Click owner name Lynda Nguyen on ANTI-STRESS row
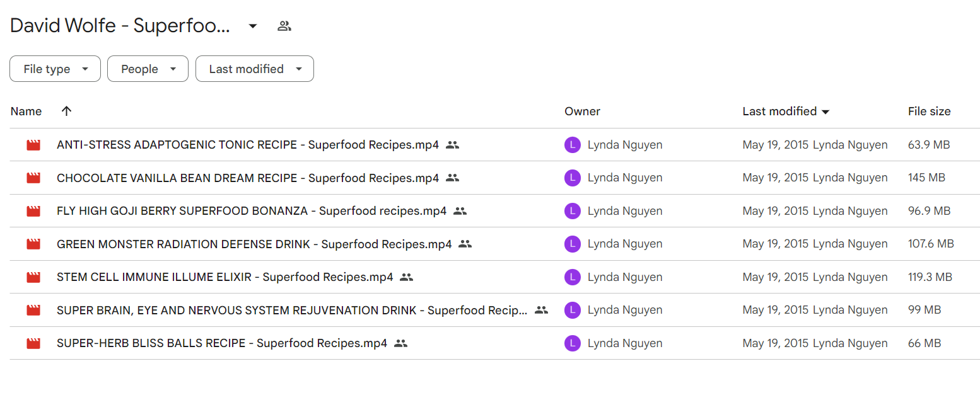This screenshot has width=980, height=417. (625, 145)
